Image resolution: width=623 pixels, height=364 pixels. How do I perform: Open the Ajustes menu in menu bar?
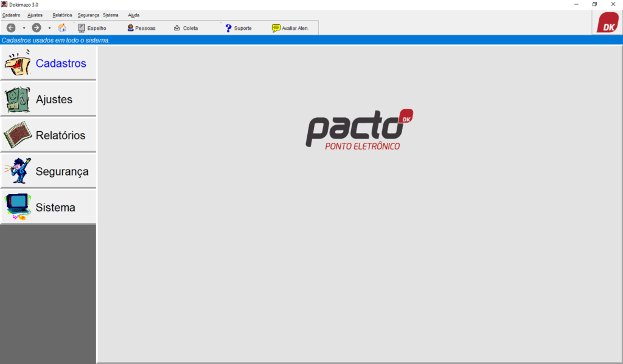tap(35, 15)
